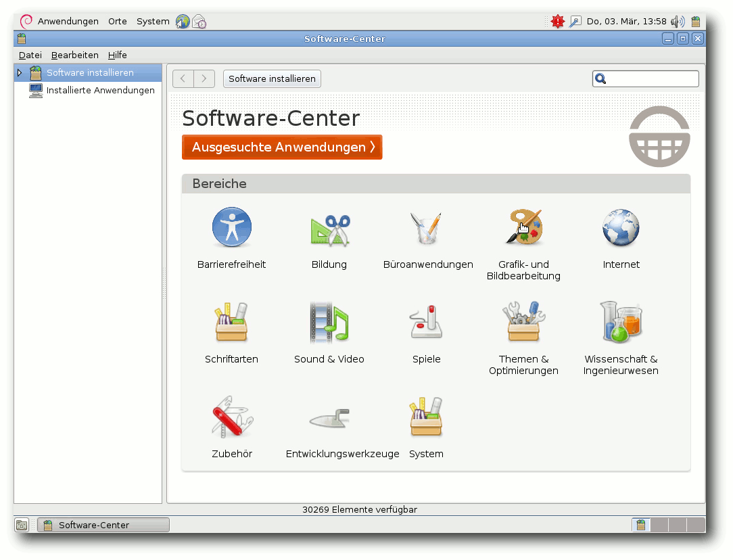Open the Barrierefreiheit category icon
733x560 pixels.
coord(231,227)
